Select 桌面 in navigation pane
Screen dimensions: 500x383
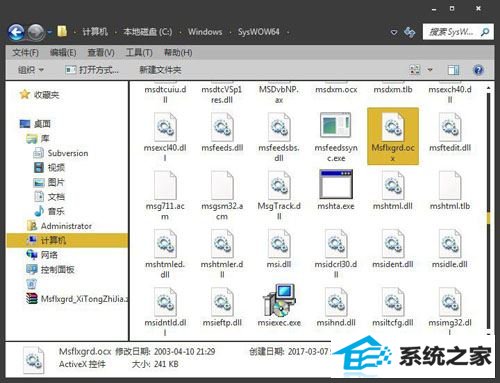35,124
